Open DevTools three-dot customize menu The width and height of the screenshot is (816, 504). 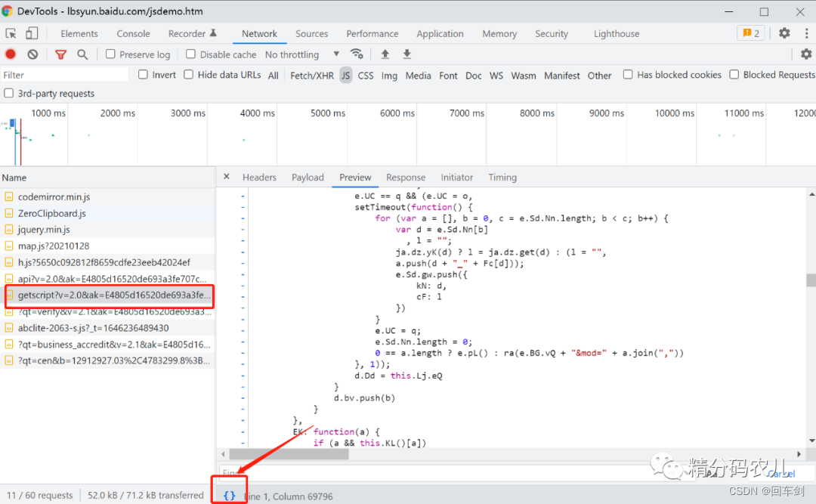coord(807,33)
